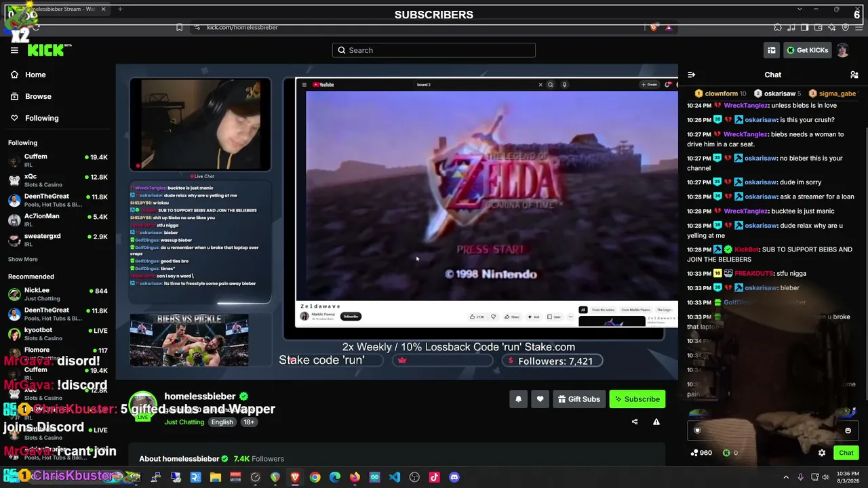Collapse the chat panel with the arrow icon

(x=691, y=75)
